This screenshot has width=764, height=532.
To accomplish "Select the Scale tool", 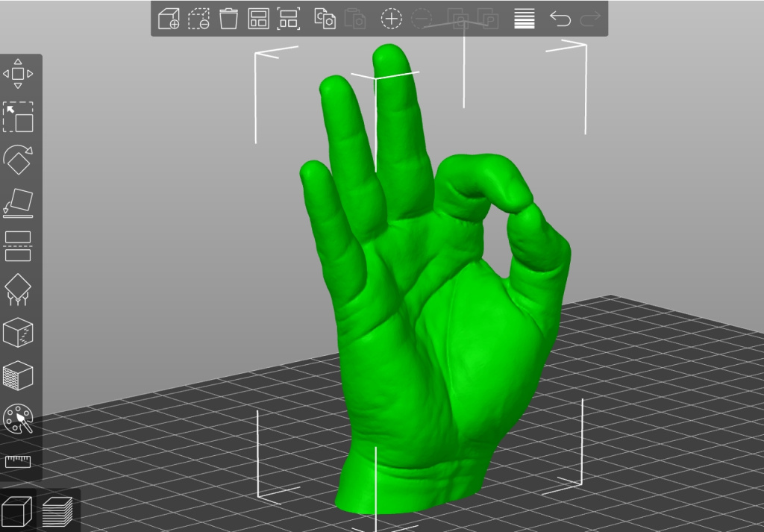I will [18, 117].
